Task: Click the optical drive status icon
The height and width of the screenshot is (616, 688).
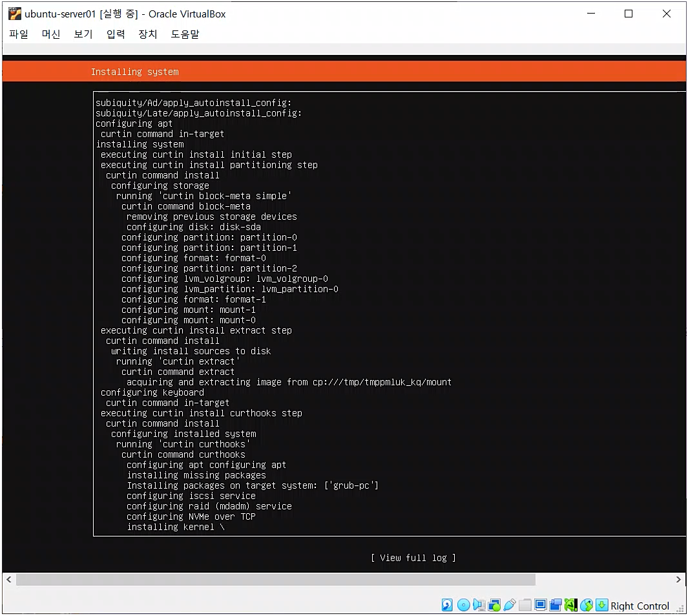Action: [x=463, y=605]
